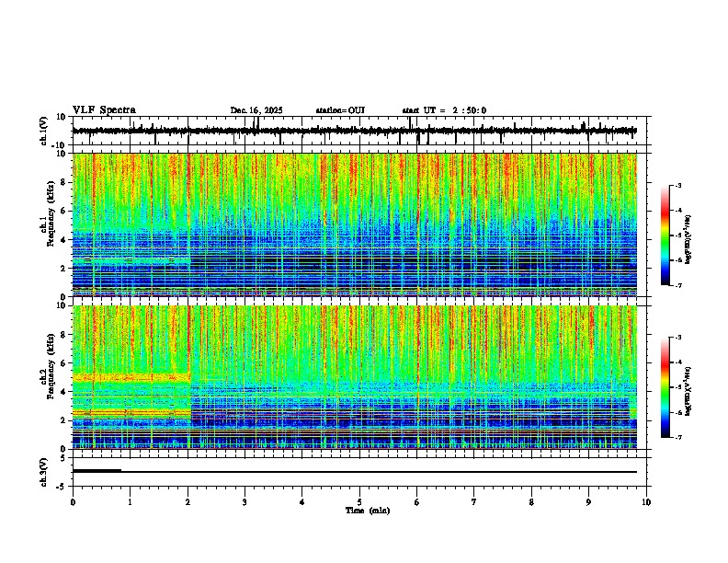Click the "6" tick on ch.2 Frequency axis

[64, 363]
